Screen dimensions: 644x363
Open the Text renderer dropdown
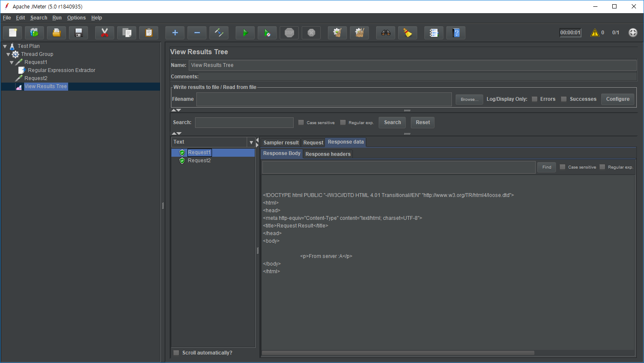(251, 142)
